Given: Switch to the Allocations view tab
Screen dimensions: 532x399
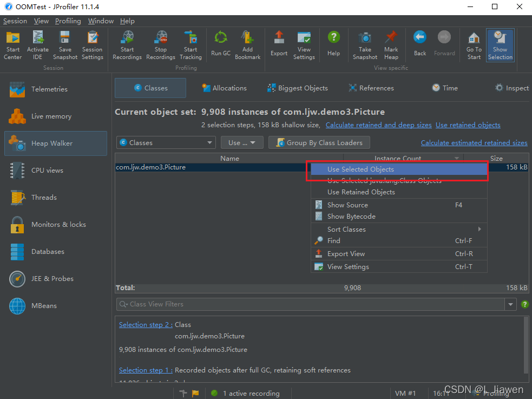Looking at the screenshot, I should coord(224,88).
